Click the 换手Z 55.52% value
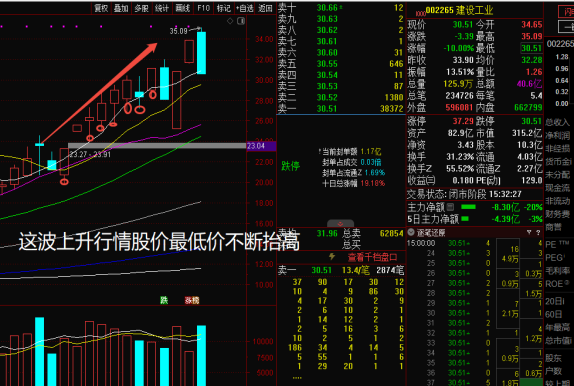574x386 pixels. [x=460, y=168]
